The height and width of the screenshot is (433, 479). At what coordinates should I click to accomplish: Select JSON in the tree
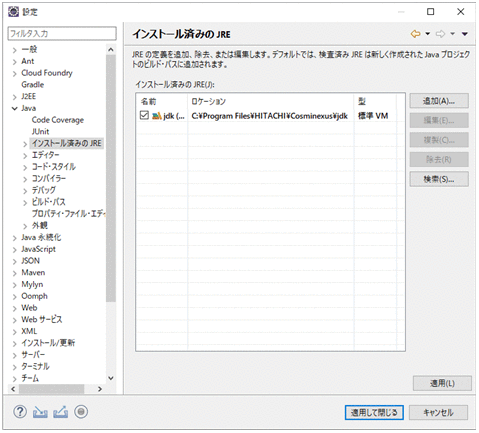click(x=30, y=261)
